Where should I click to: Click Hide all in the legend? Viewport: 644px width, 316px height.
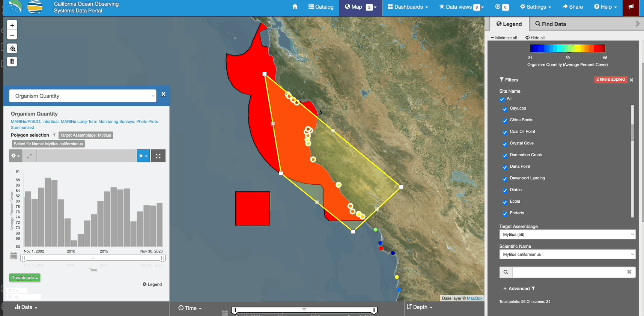pyautogui.click(x=535, y=38)
